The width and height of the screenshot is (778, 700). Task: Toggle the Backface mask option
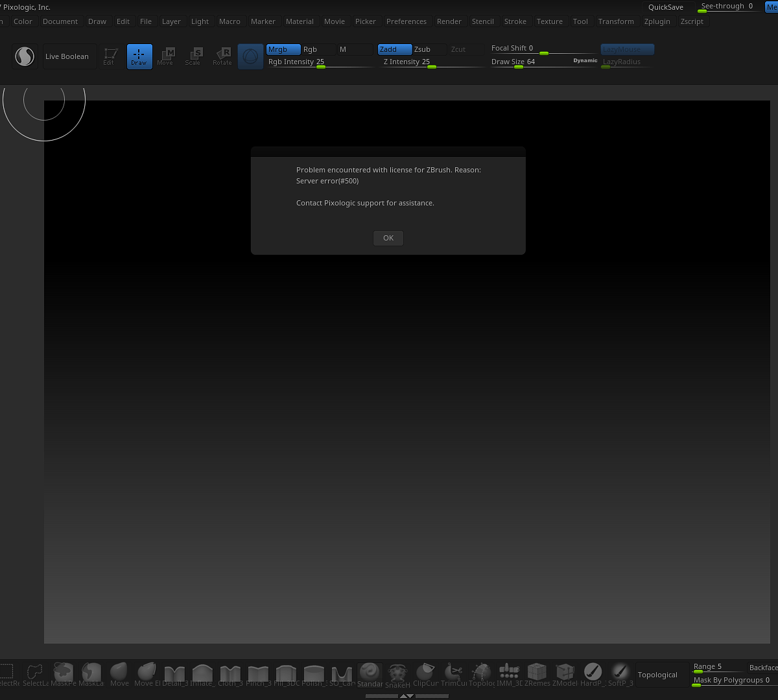coord(762,668)
